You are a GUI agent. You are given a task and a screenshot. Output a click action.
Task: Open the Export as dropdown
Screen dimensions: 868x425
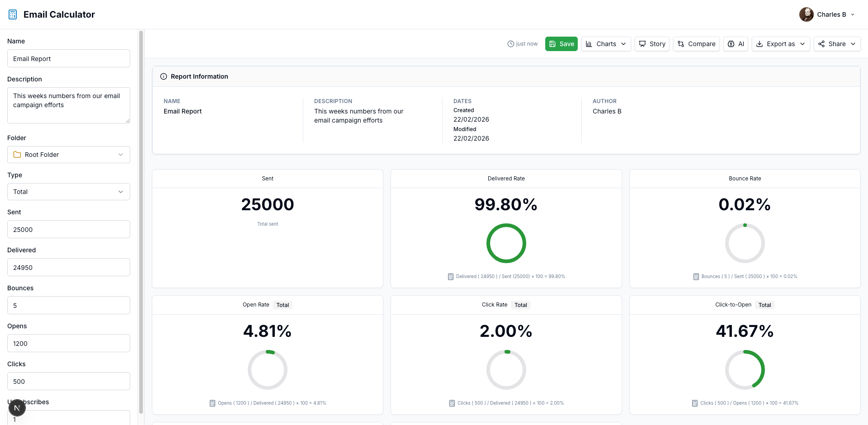coord(781,44)
